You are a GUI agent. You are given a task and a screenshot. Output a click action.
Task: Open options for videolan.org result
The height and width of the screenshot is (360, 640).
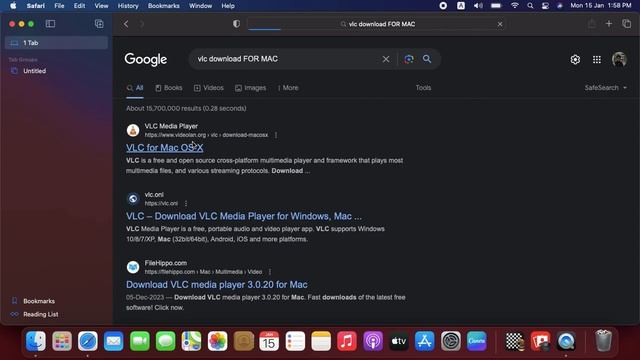click(276, 135)
